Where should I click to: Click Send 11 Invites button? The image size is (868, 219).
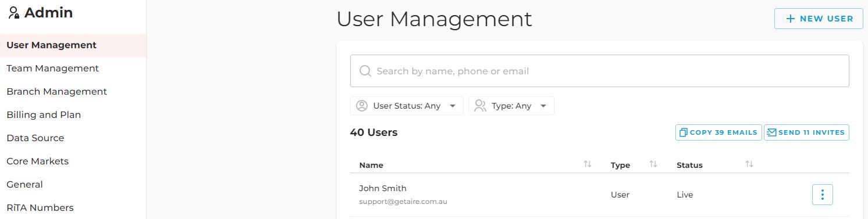806,132
